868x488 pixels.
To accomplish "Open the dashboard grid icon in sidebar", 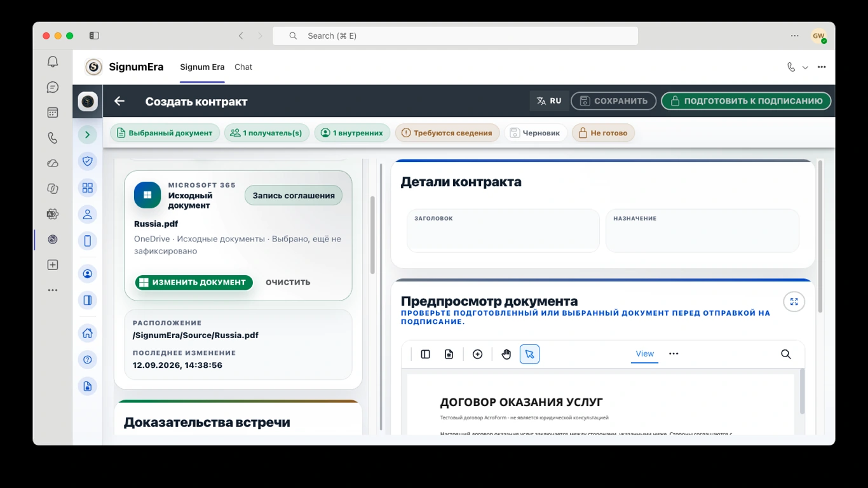I will pos(88,187).
